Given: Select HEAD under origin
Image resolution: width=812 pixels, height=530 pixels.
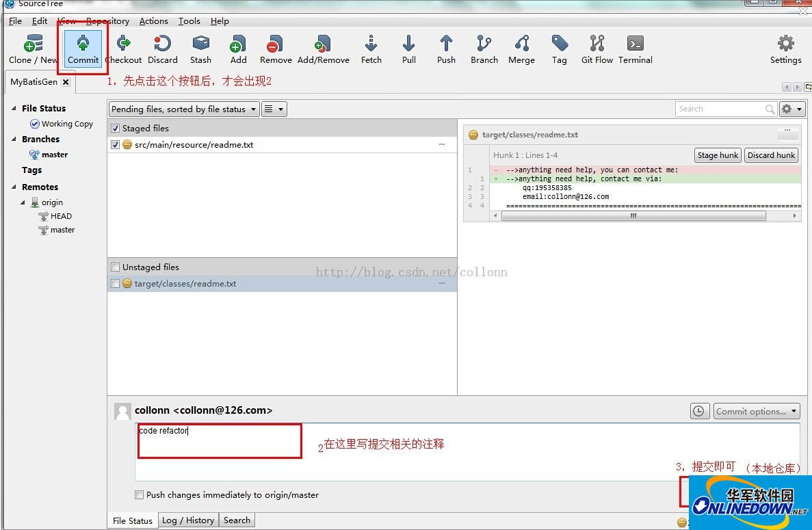Looking at the screenshot, I should [55, 216].
